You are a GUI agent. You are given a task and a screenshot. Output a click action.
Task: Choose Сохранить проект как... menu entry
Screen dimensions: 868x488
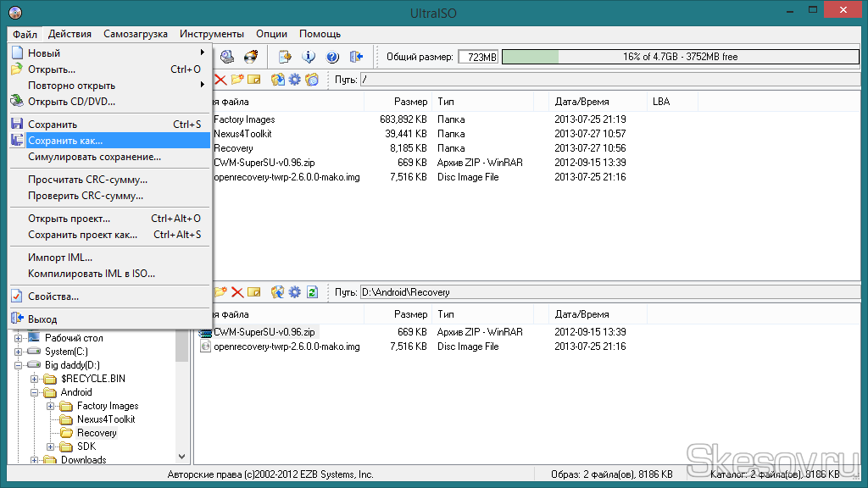pyautogui.click(x=109, y=235)
